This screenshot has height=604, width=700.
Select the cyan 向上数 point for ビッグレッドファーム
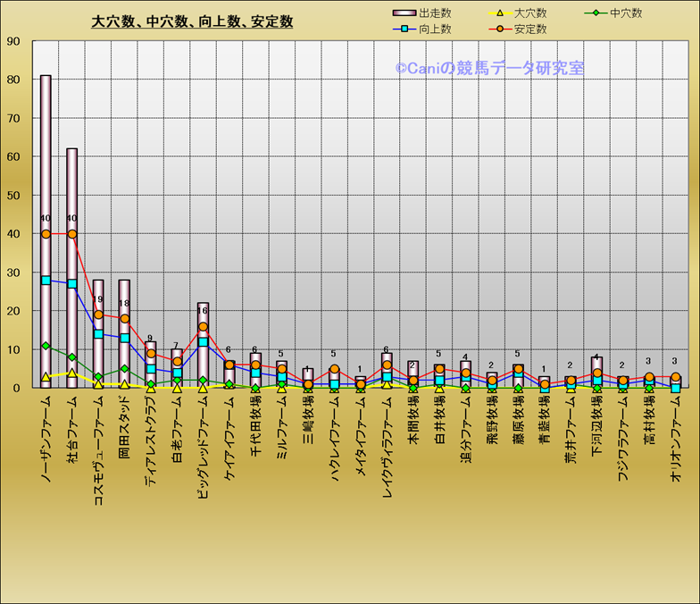(x=203, y=342)
